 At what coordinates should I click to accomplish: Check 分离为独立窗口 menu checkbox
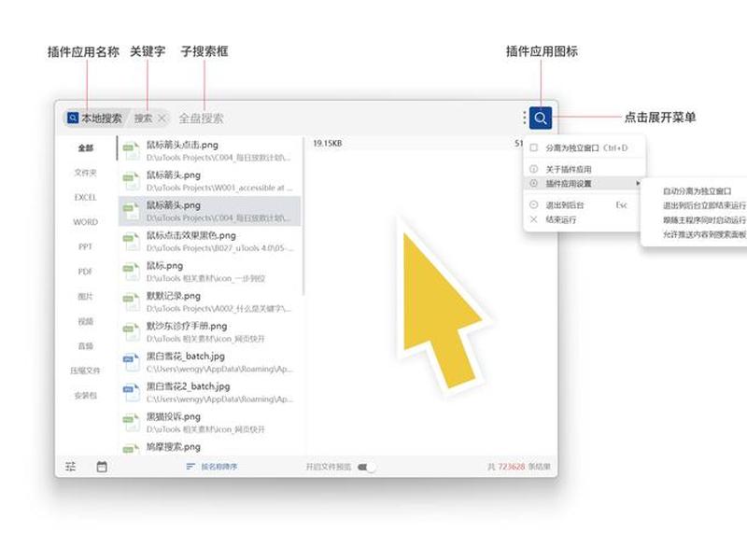533,147
